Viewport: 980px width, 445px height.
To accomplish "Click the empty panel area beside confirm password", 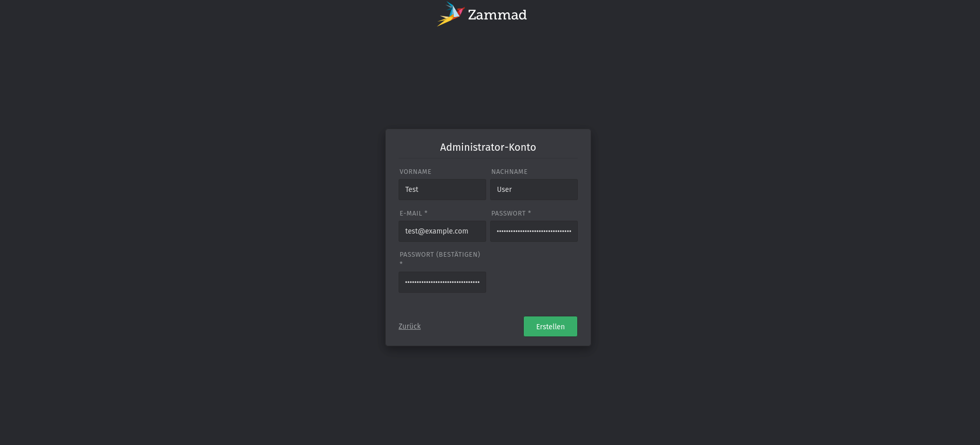I will click(534, 272).
